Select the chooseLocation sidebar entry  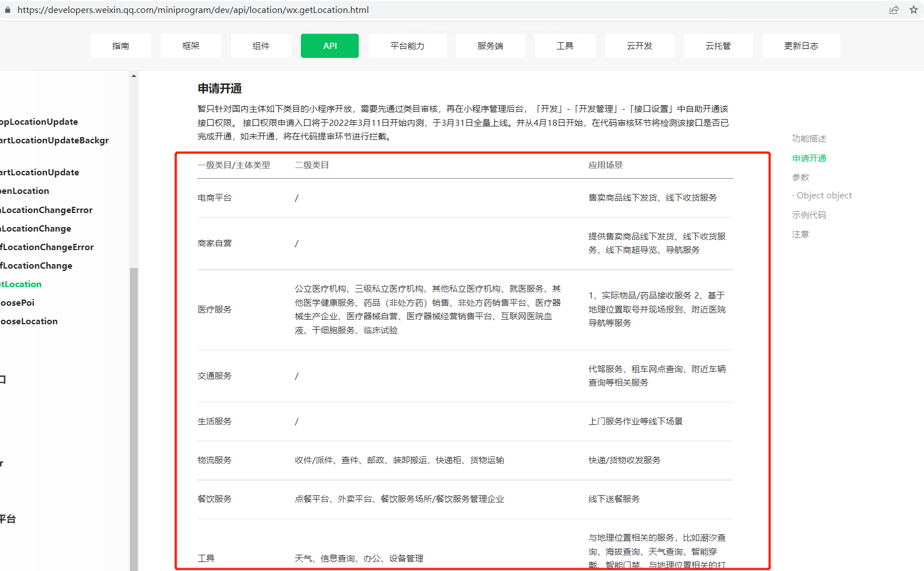tap(29, 321)
